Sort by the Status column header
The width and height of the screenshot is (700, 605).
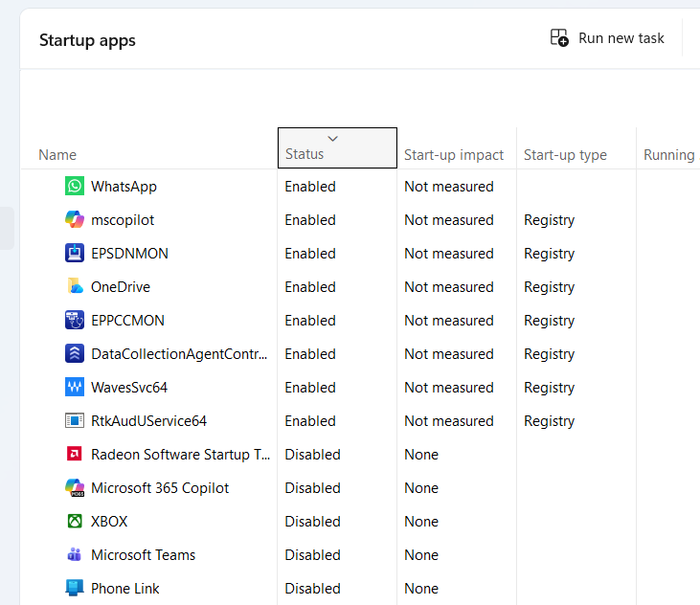pos(337,148)
